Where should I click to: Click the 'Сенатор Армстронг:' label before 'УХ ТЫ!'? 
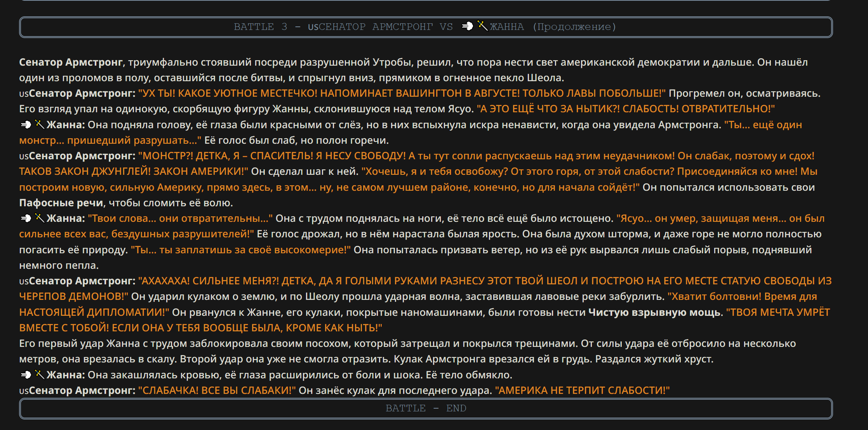click(x=82, y=93)
